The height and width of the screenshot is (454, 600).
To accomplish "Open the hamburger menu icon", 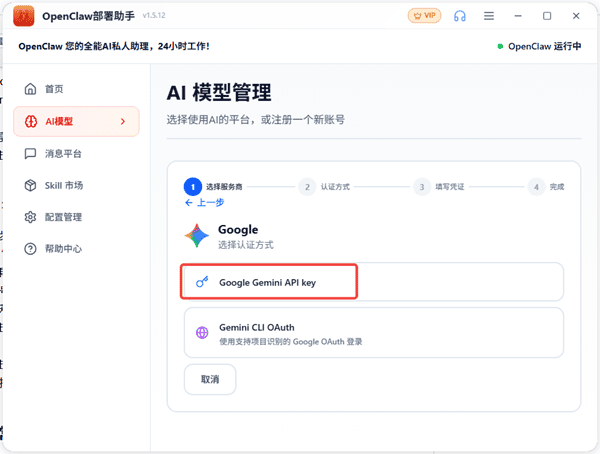I will (489, 16).
